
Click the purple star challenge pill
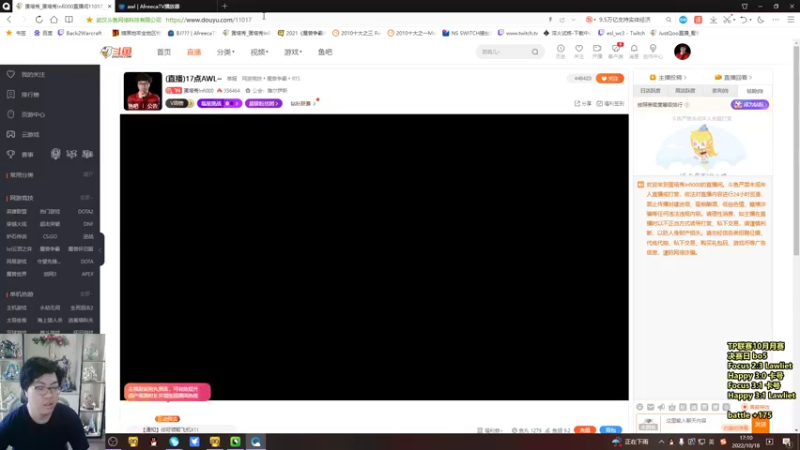coord(219,104)
